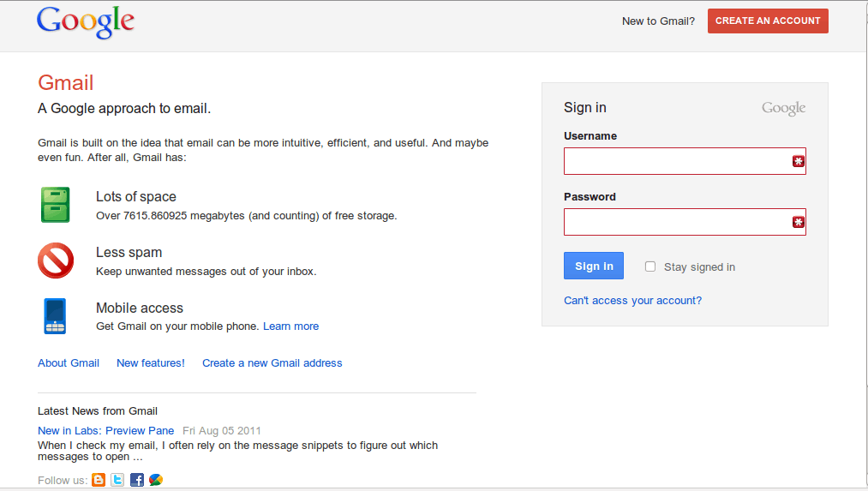Image resolution: width=868 pixels, height=491 pixels.
Task: Click the red no-spam prohibition icon
Action: pos(56,260)
